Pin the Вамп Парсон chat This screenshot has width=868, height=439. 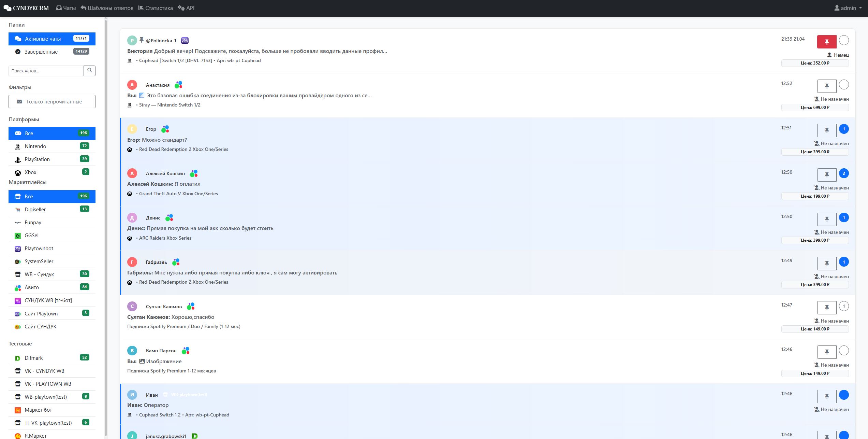[x=827, y=352]
